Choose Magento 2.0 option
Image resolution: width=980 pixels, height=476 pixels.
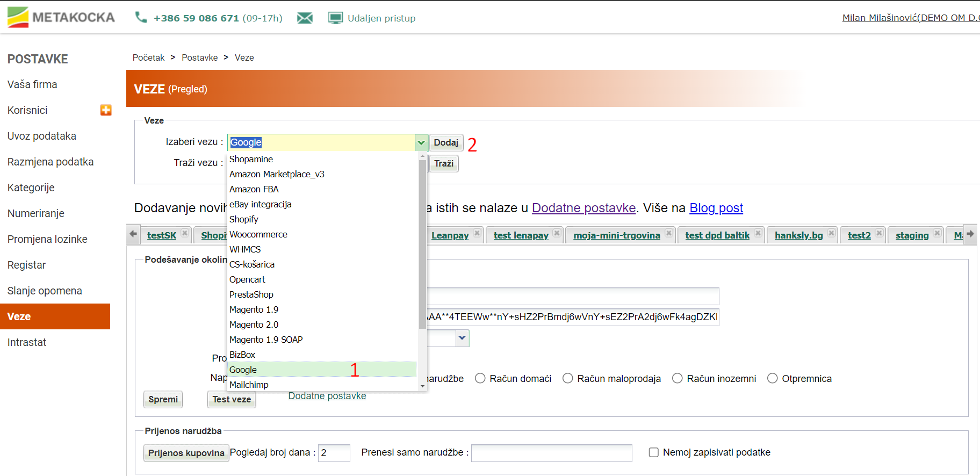tap(322, 324)
